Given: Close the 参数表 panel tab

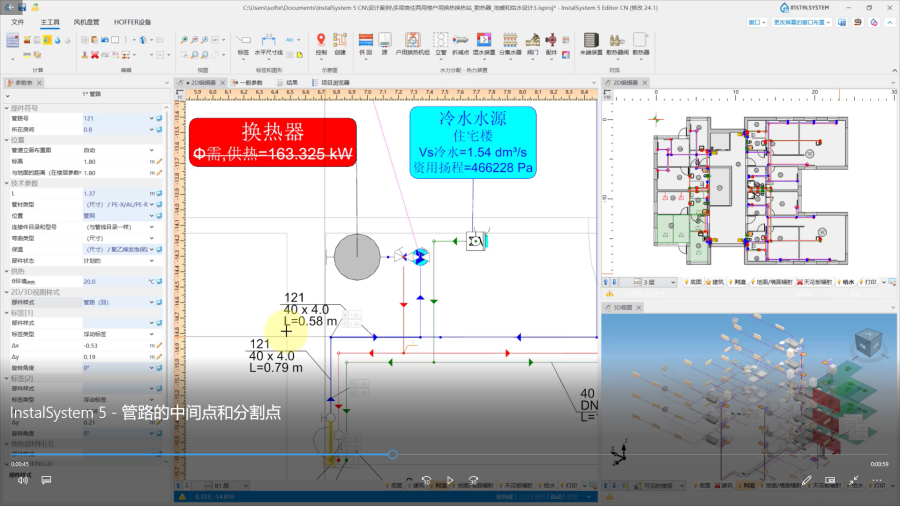Looking at the screenshot, I should (39, 83).
